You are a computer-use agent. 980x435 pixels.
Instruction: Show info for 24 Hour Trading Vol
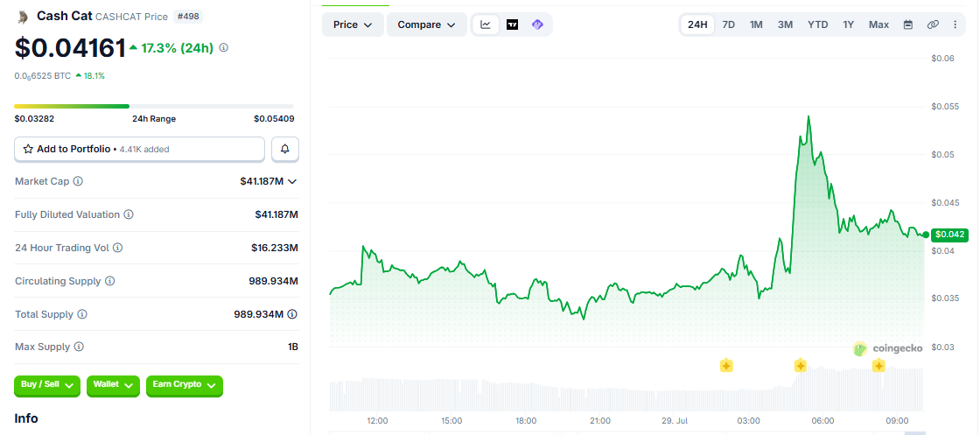117,248
